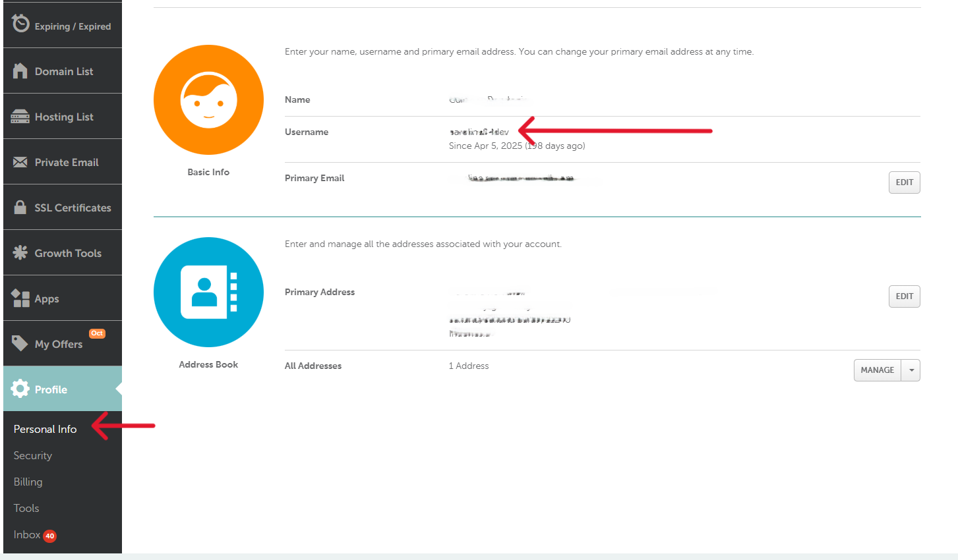
Task: Switch to the Security settings
Action: 32,455
